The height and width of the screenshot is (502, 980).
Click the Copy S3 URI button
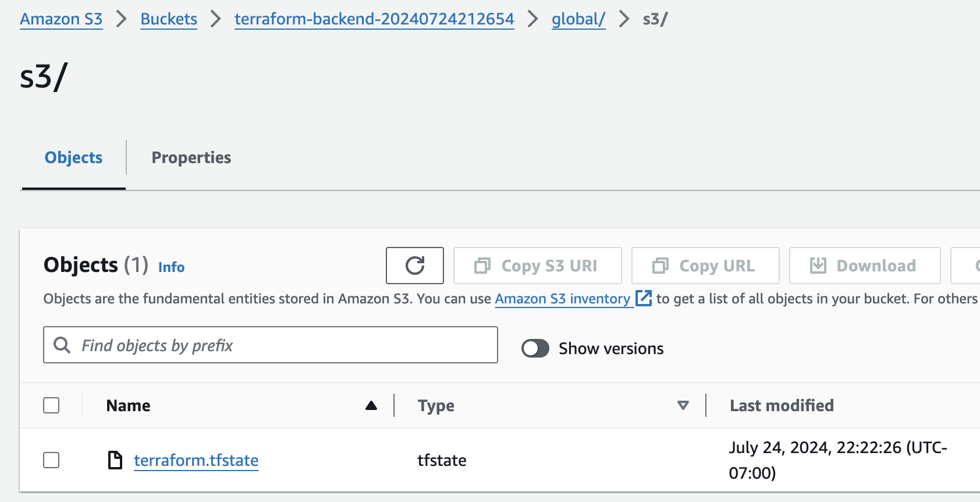(537, 266)
